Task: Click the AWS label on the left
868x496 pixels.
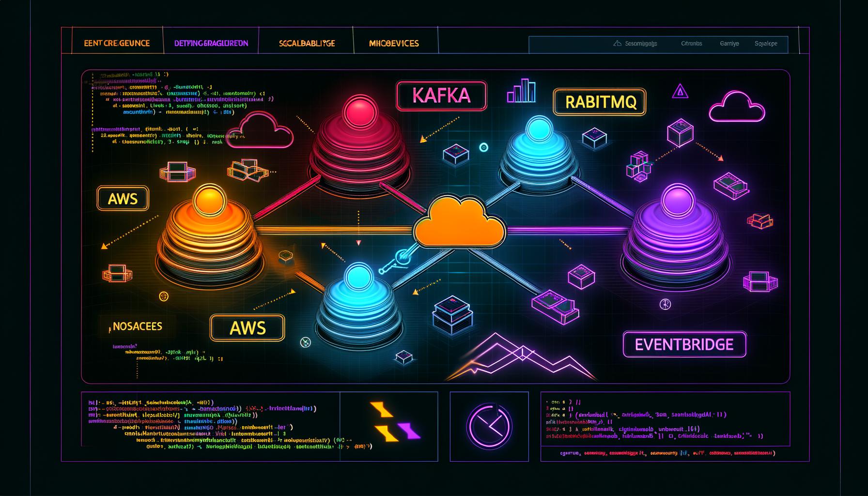Action: (x=123, y=199)
